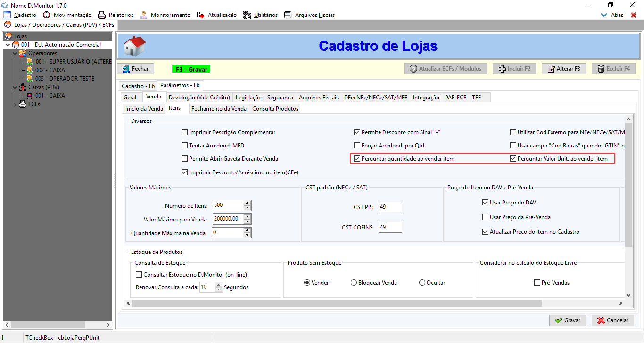Enable Imprimir Descrição Complementar checkbox
The image size is (644, 343).
coord(185,133)
